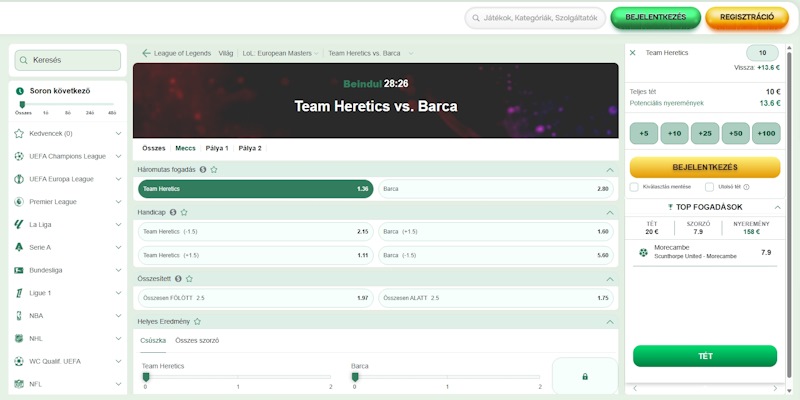Click the Serie A logo icon
This screenshot has width=800, height=400.
[19, 247]
